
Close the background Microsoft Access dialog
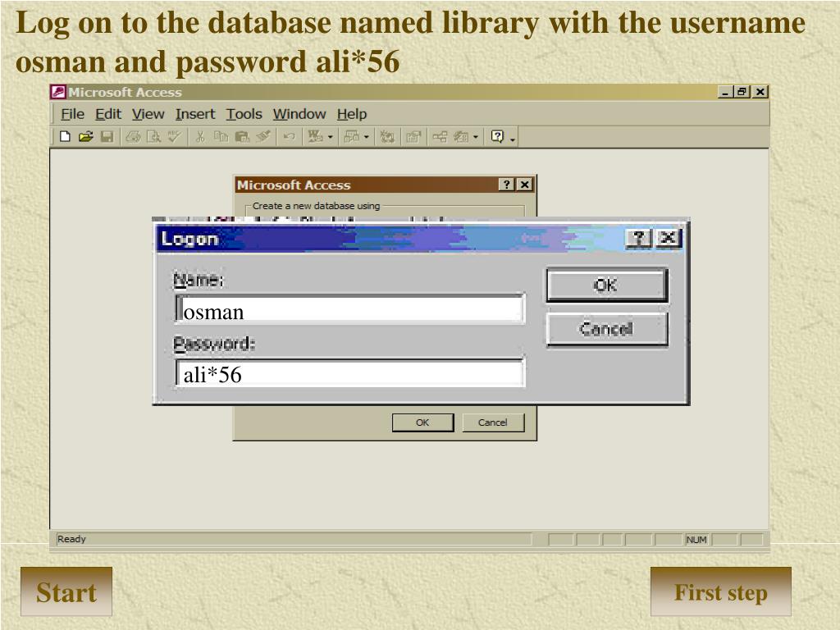click(525, 185)
